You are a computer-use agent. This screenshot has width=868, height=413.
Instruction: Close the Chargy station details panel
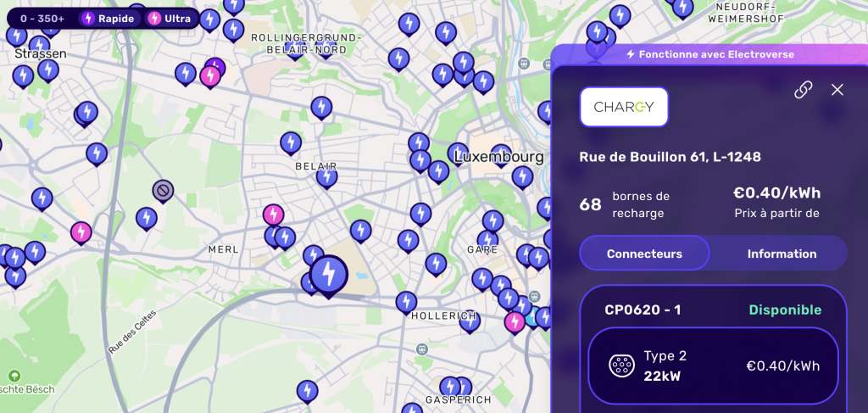(837, 90)
